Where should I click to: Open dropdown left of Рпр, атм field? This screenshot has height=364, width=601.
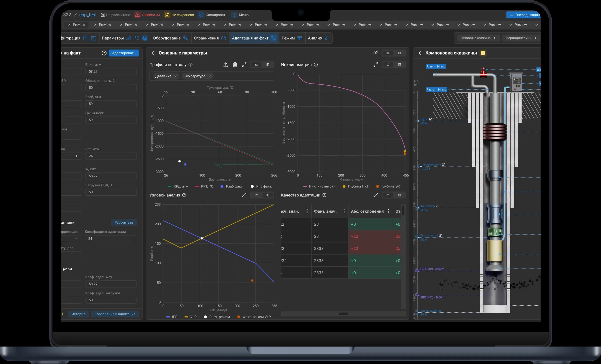click(x=71, y=156)
